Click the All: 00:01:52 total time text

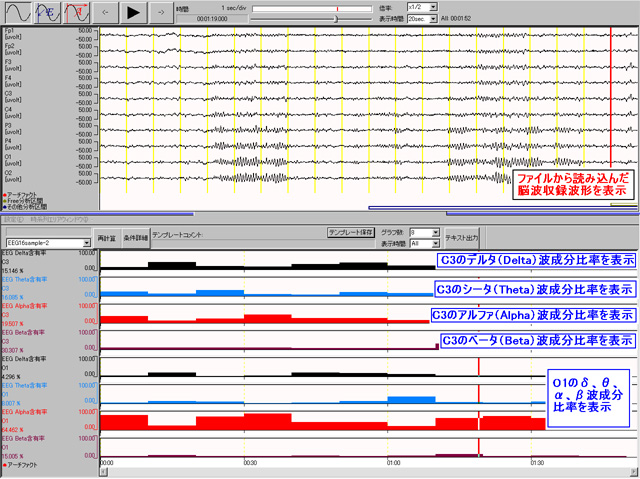[456, 19]
